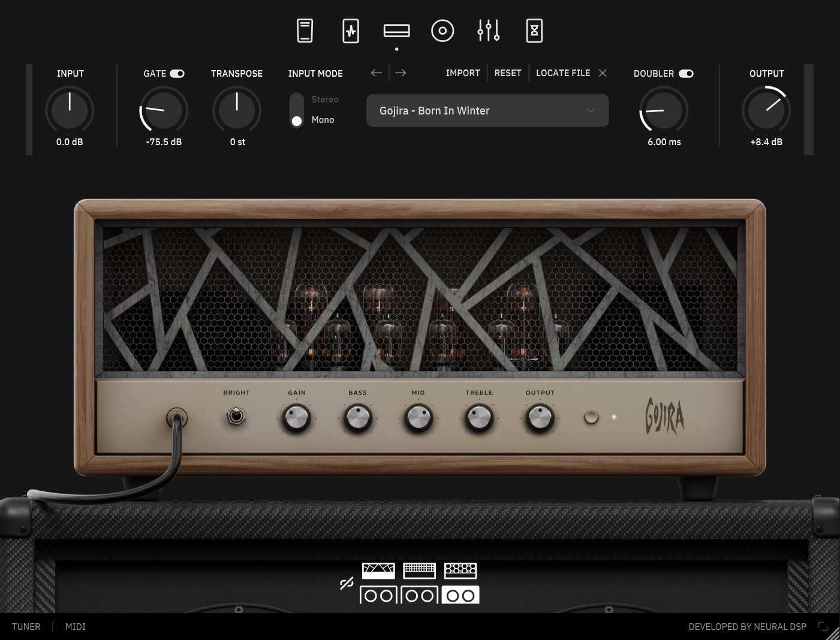Open the TUNER from the bottom bar
The width and height of the screenshot is (840, 640).
26,627
